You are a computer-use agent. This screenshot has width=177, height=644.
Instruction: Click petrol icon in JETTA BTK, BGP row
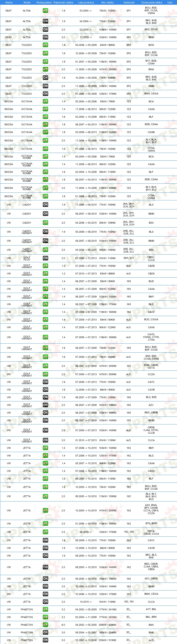[x=45, y=524]
